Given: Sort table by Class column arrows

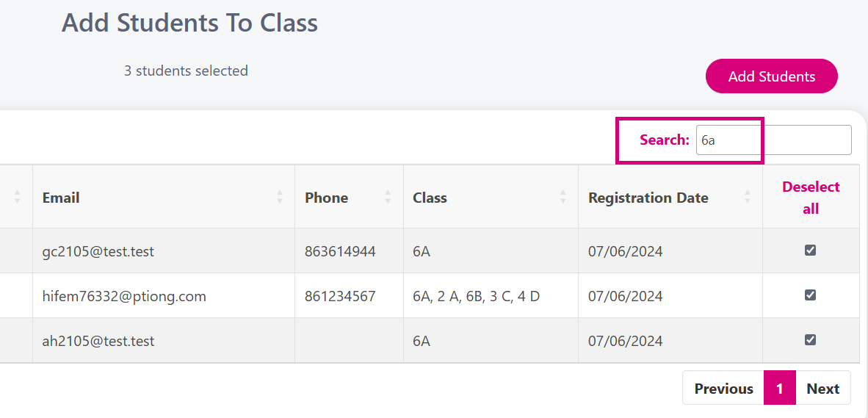Looking at the screenshot, I should [x=563, y=197].
